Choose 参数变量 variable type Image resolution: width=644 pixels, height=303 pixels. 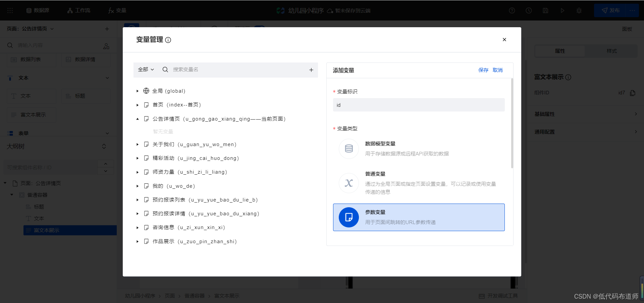[x=419, y=217]
